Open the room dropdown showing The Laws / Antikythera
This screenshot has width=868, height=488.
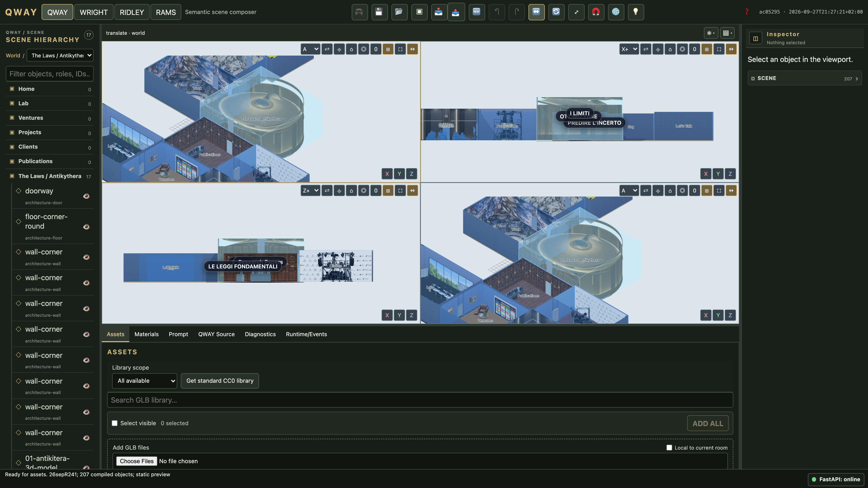(x=60, y=55)
